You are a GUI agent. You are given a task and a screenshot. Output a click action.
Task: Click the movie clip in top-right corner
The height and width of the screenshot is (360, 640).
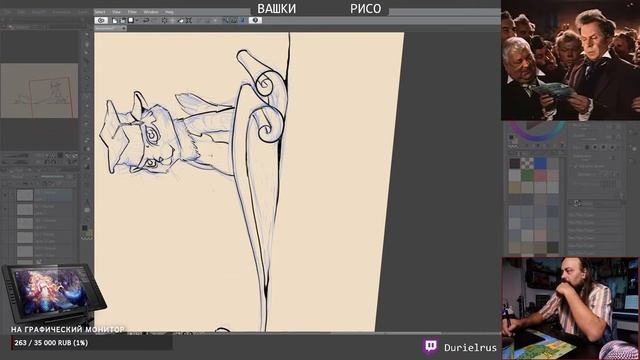tap(570, 60)
